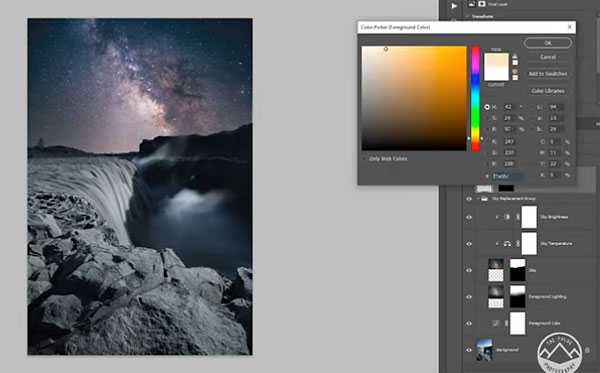Hide the Sky Temperature layer
The width and height of the screenshot is (600, 373).
pos(469,244)
